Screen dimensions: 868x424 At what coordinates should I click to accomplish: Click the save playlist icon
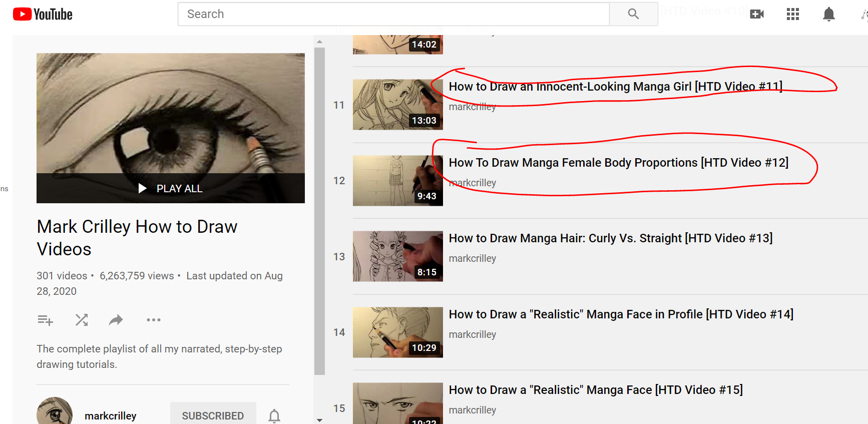click(x=45, y=320)
